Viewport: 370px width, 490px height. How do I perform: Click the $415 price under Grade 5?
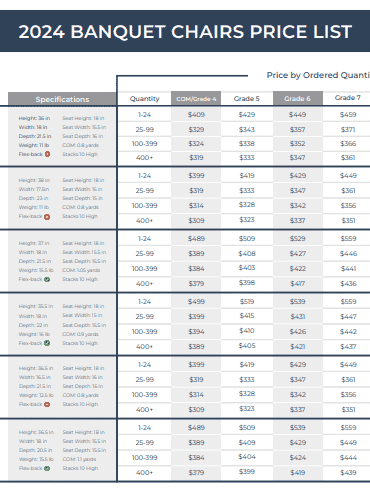coord(247,316)
